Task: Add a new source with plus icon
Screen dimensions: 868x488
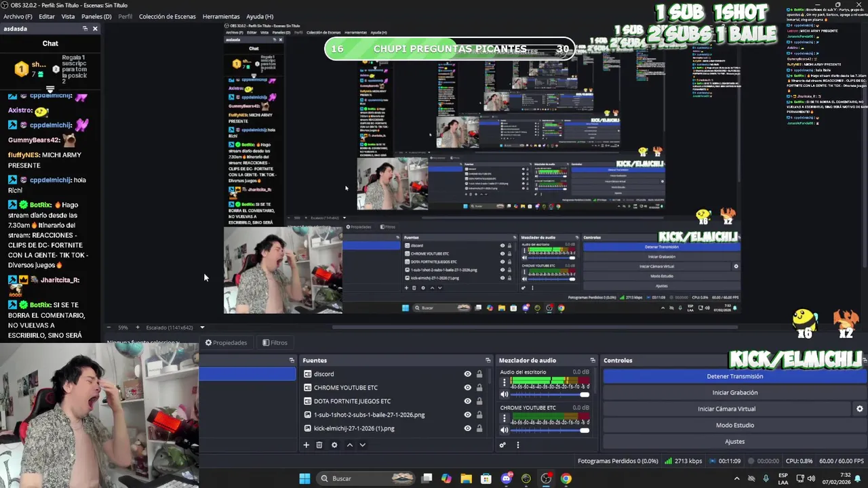Action: (x=306, y=445)
